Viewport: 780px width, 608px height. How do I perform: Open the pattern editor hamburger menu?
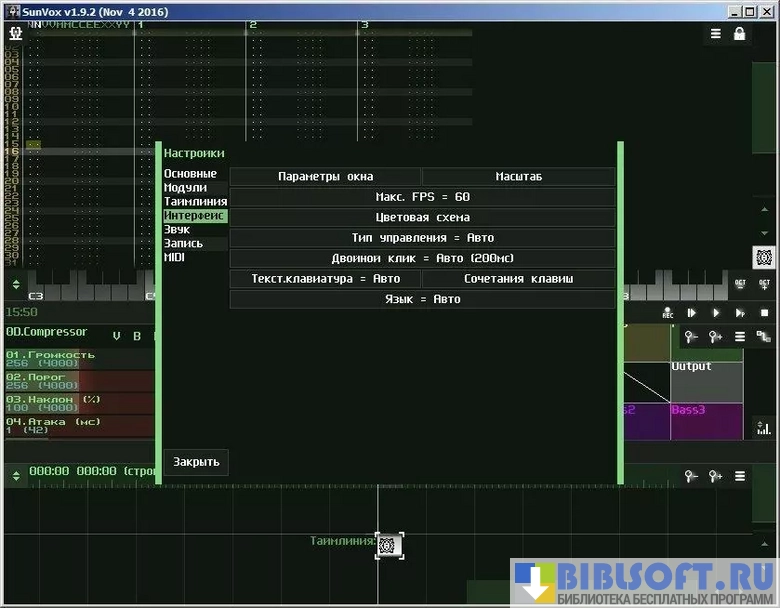coord(716,34)
